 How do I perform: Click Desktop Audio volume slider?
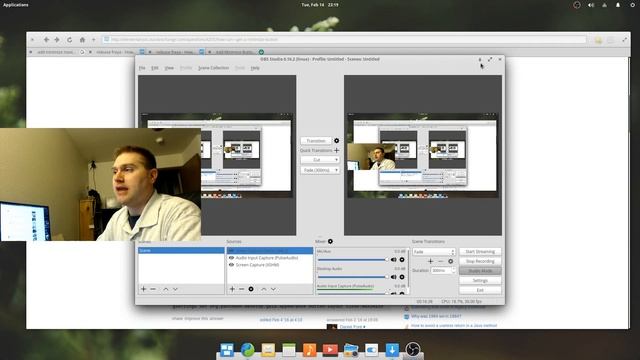353,277
